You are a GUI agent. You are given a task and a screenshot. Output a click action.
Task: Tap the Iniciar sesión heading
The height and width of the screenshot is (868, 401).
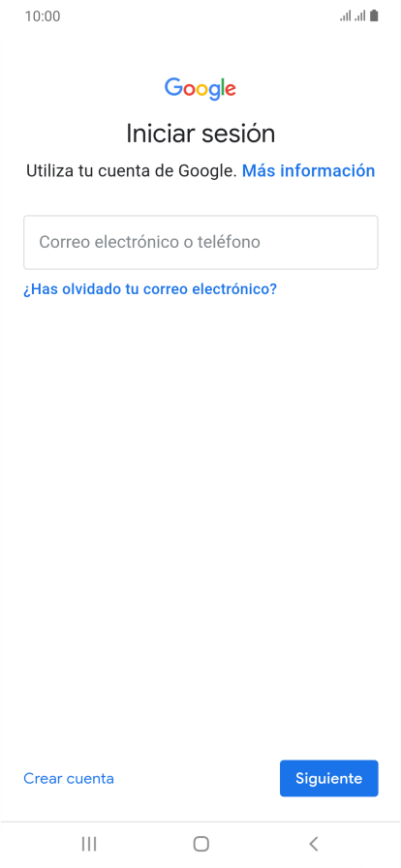point(200,134)
